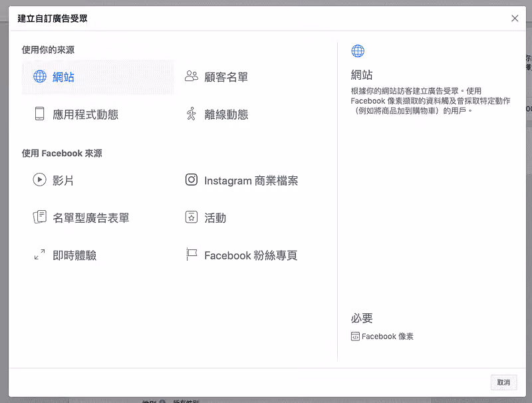
Task: Click the 網站 description paragraph
Action: click(430, 101)
